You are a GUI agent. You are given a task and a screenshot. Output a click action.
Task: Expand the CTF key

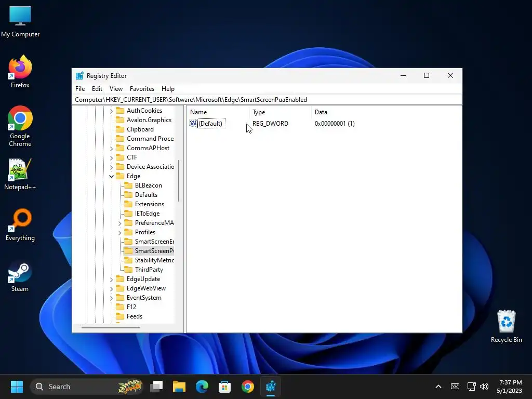coord(111,158)
